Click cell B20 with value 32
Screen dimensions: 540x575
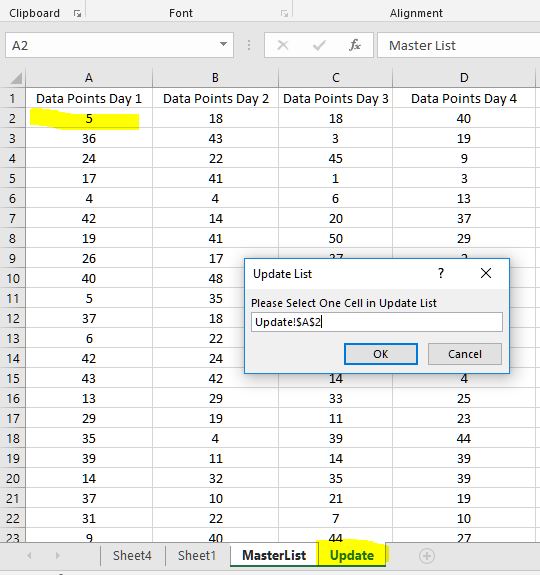tap(216, 478)
